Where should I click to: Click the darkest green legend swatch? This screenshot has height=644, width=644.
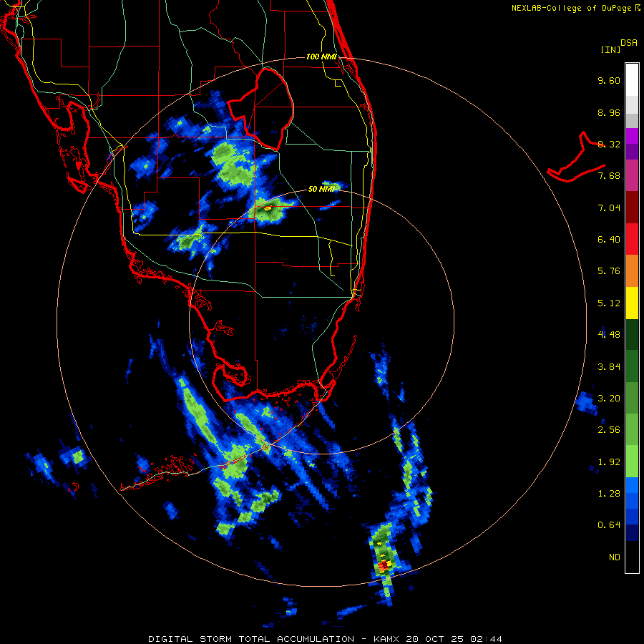pyautogui.click(x=632, y=334)
